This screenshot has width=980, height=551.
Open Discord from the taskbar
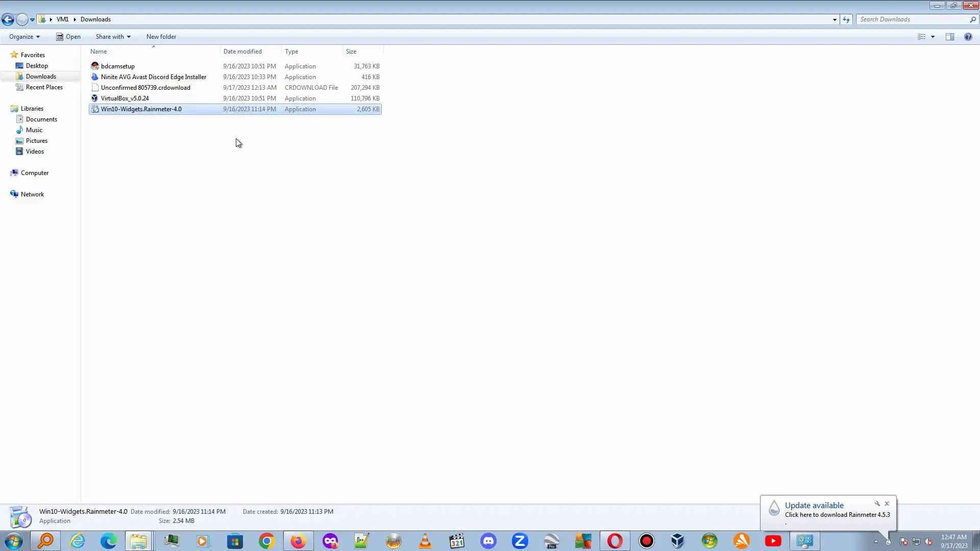(488, 541)
